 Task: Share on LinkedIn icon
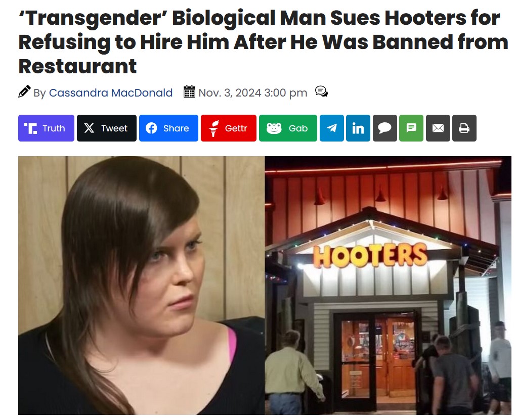[x=358, y=128]
